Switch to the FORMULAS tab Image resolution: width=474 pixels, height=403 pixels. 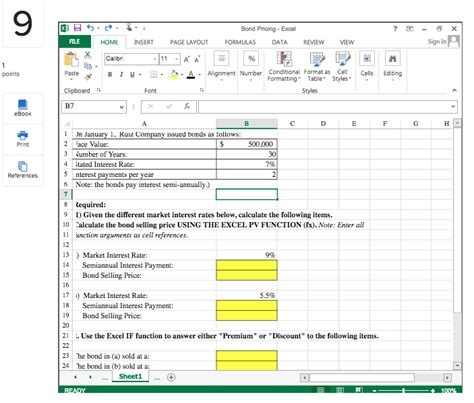coord(240,42)
